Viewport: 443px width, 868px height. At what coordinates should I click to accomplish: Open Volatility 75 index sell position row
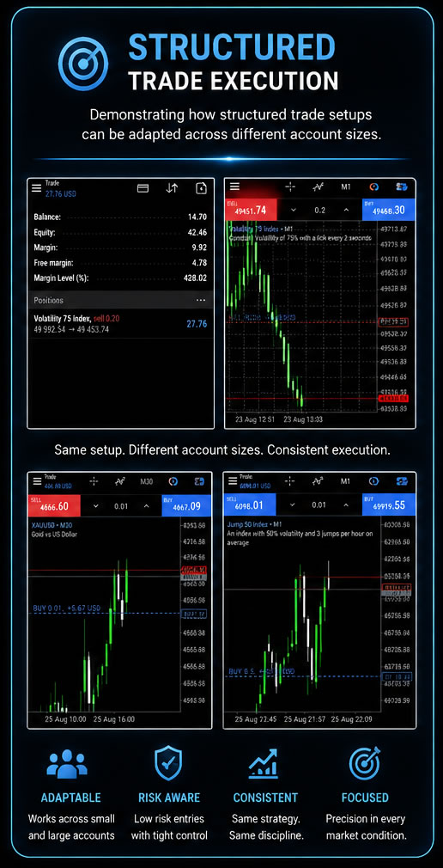pos(120,324)
